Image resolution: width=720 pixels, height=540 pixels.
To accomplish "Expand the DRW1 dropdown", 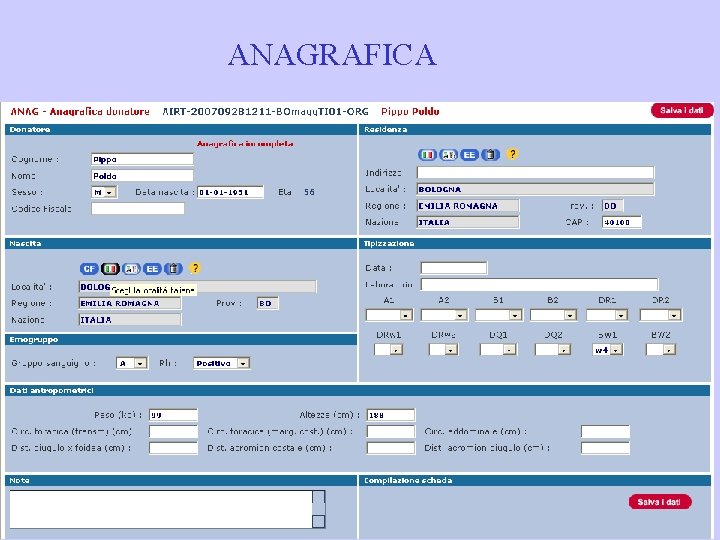I will pyautogui.click(x=389, y=350).
